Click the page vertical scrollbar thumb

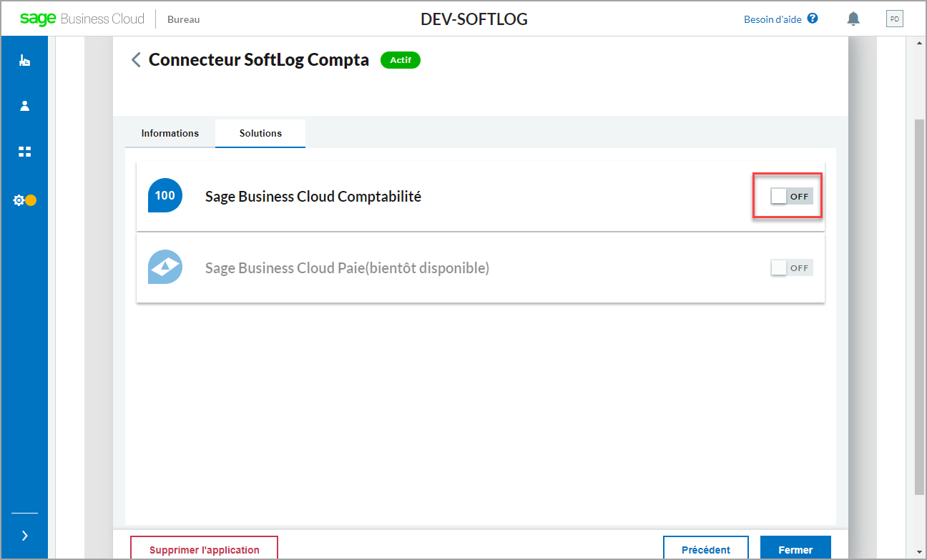[919, 307]
